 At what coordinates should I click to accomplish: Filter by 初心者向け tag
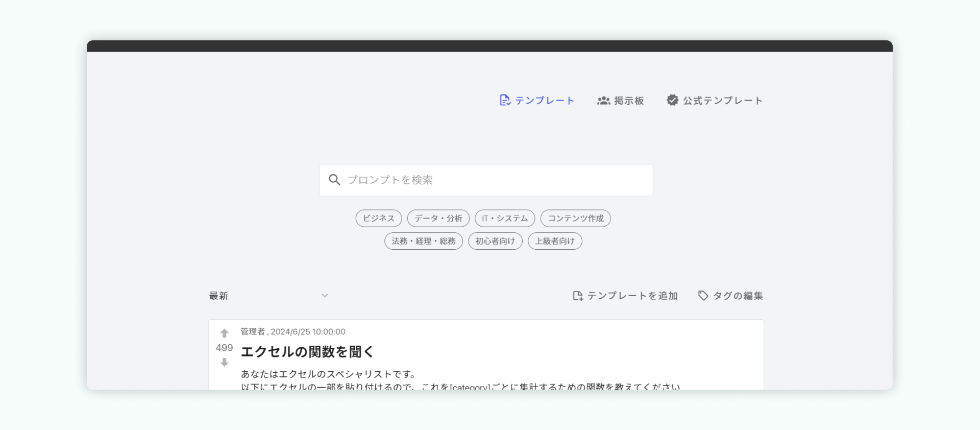tap(495, 241)
